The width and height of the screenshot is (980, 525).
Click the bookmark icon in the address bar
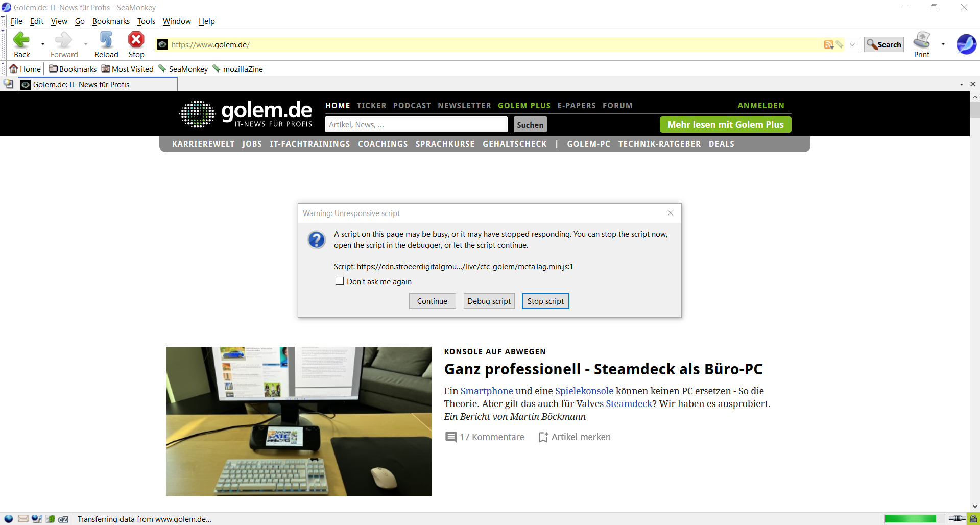click(x=839, y=44)
